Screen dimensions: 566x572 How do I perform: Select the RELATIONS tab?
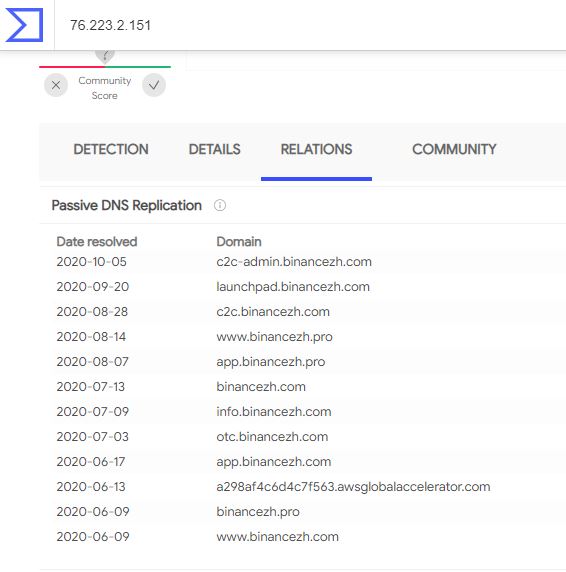[x=316, y=149]
